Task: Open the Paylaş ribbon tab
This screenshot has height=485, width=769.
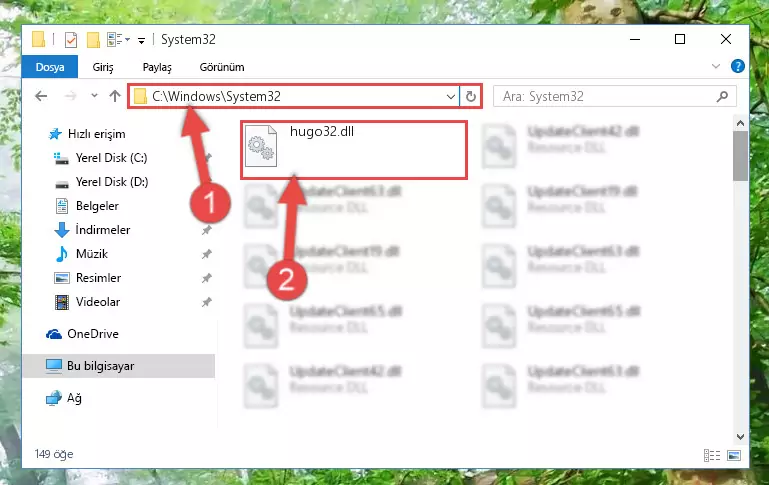Action: (157, 67)
